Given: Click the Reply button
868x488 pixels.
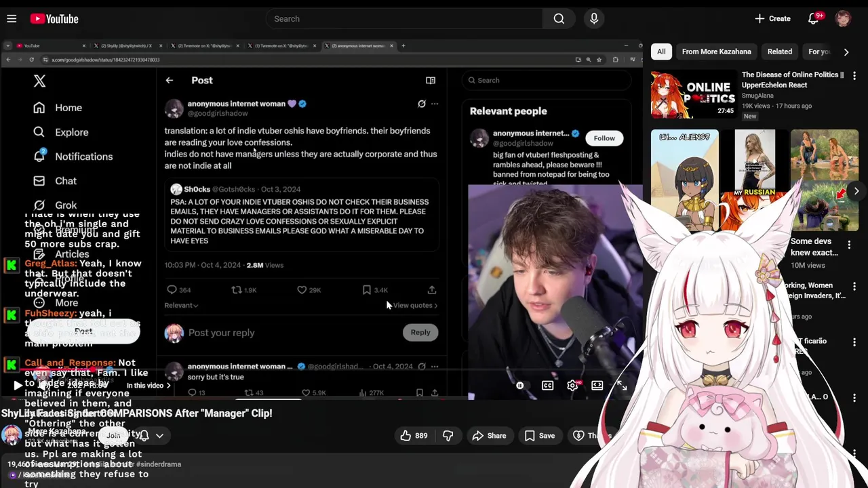Looking at the screenshot, I should coord(420,333).
